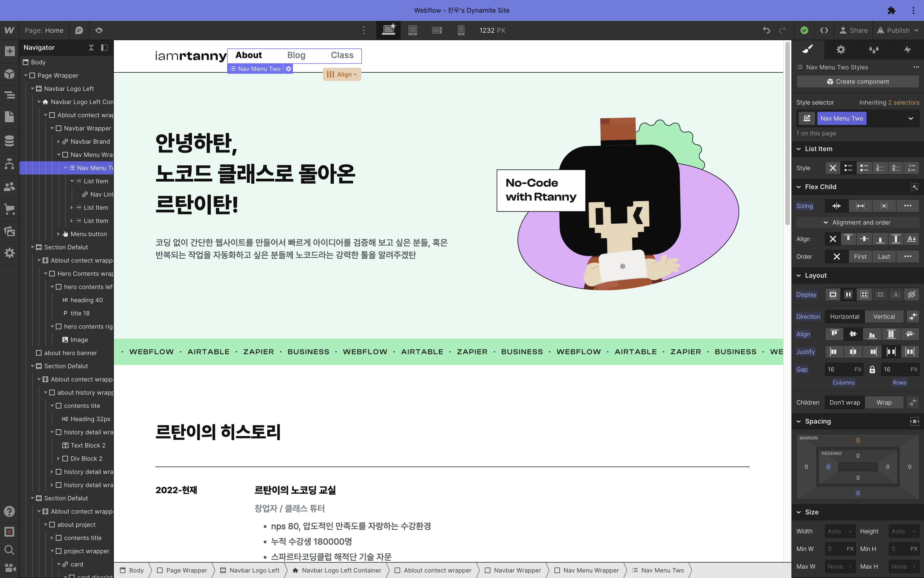Click the Create component button

(857, 81)
